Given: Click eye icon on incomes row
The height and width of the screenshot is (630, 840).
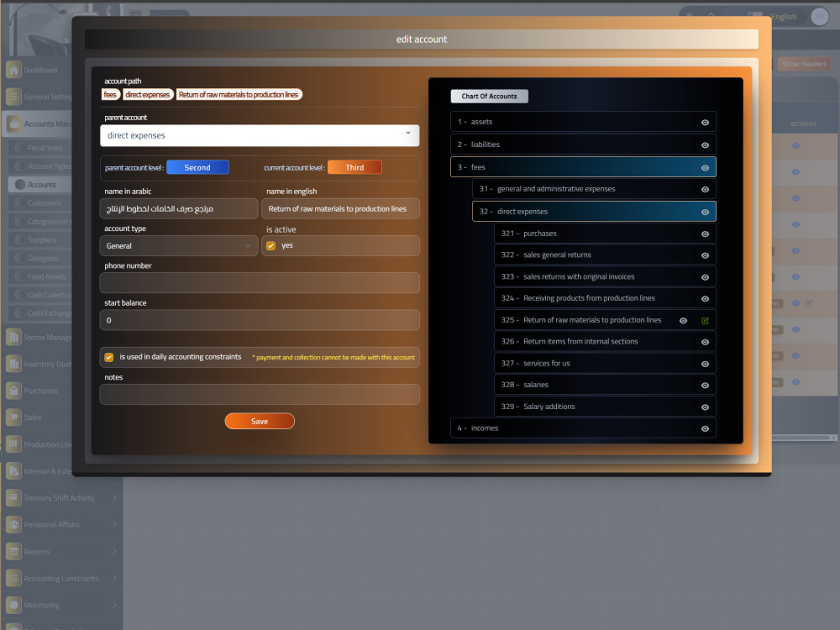Looking at the screenshot, I should (705, 428).
